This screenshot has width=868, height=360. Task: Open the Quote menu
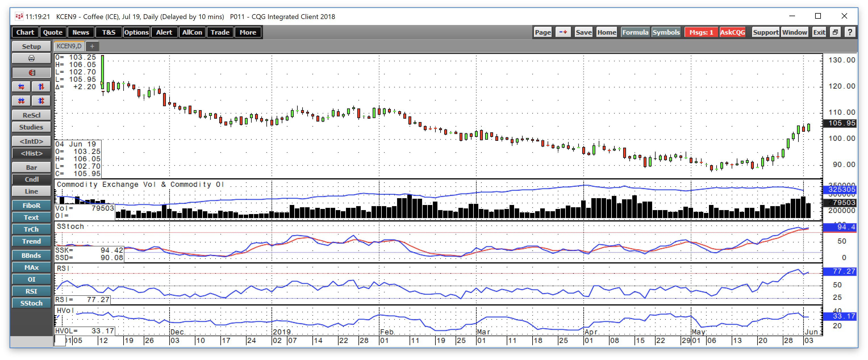[53, 32]
